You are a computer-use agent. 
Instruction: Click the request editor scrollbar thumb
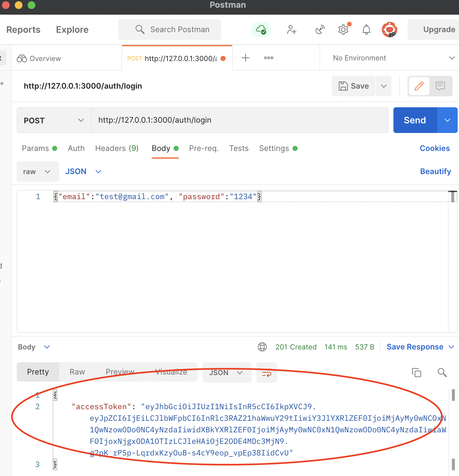click(453, 197)
